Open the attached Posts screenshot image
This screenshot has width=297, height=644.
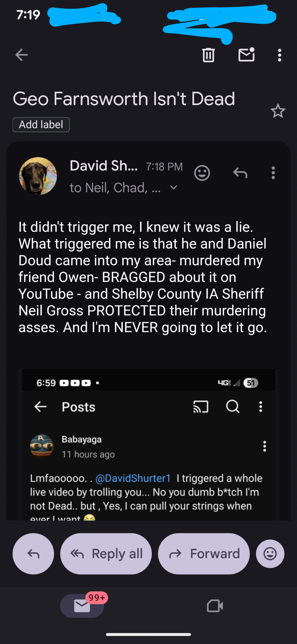(148, 443)
